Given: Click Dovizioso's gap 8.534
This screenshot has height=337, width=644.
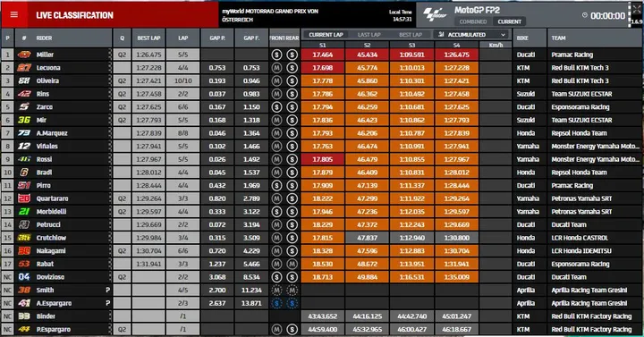Looking at the screenshot, I should (251, 277).
